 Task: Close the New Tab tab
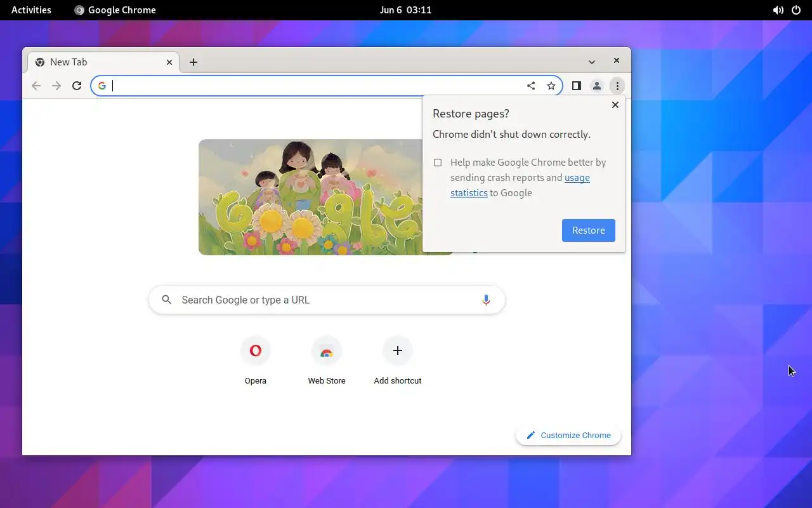[x=169, y=62]
